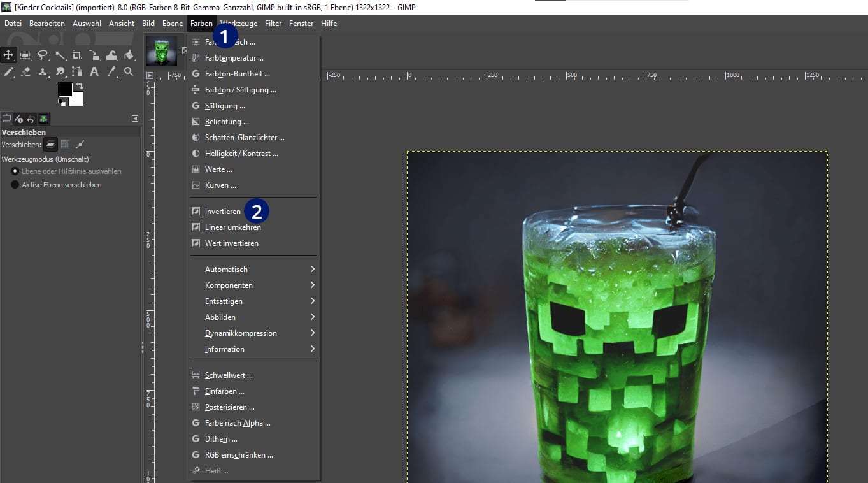Select the Fuzzy Select magic wand tool
868x483 pixels.
(x=60, y=55)
